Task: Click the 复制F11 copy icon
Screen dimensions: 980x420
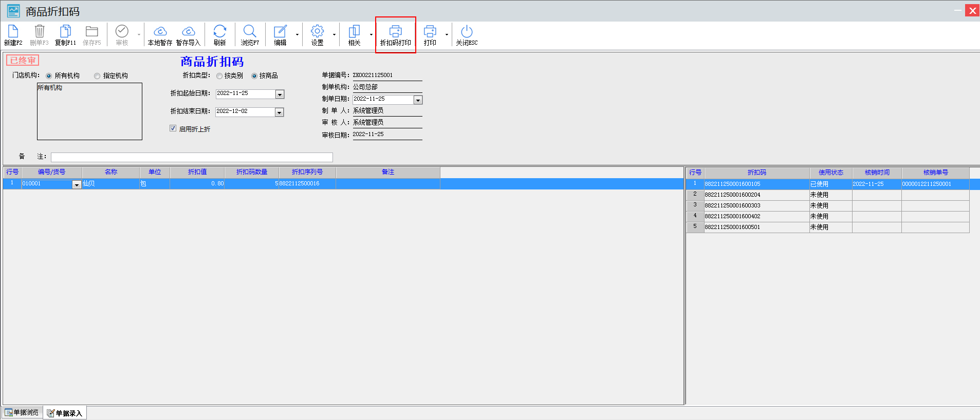Action: 65,32
